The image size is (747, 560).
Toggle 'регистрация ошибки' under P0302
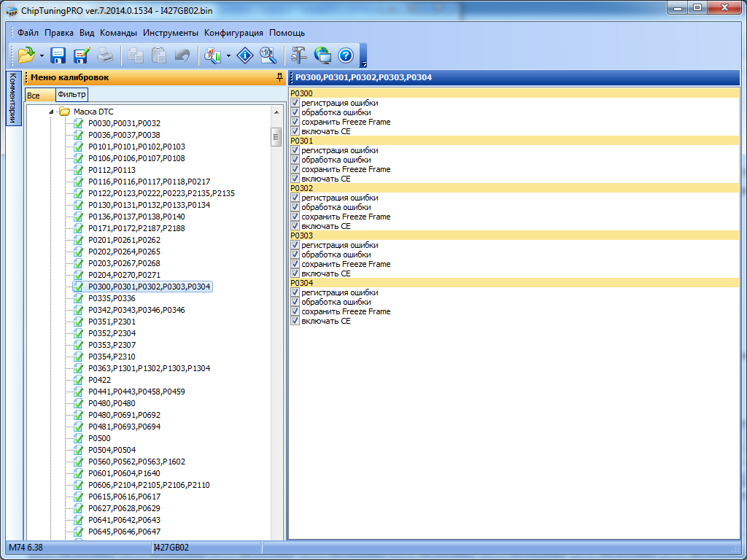[295, 198]
